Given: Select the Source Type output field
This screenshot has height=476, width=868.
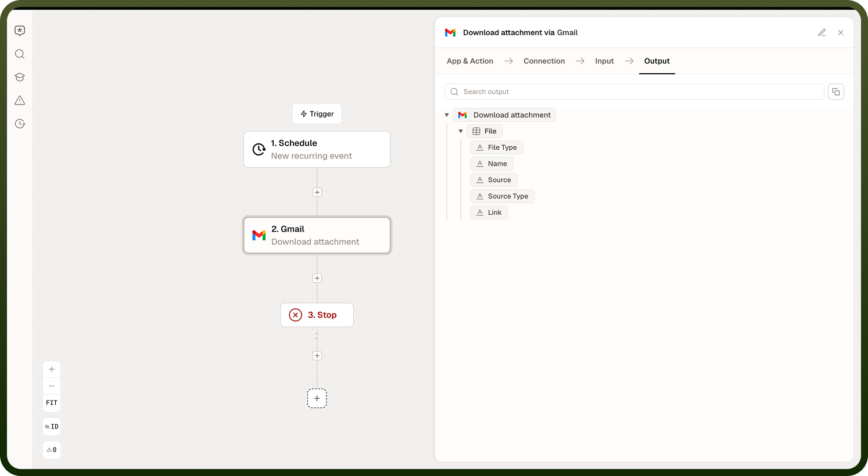Looking at the screenshot, I should point(502,196).
